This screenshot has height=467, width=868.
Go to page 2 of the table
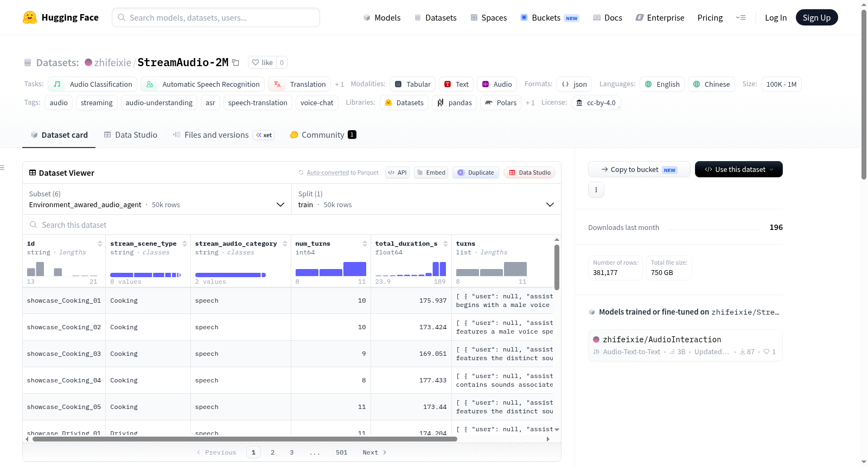point(272,452)
